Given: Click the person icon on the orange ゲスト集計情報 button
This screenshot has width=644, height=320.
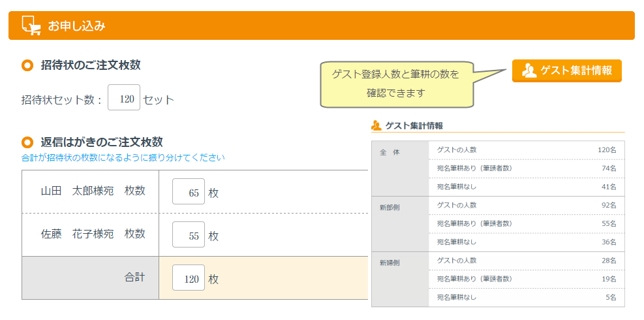Looking at the screenshot, I should [x=529, y=71].
